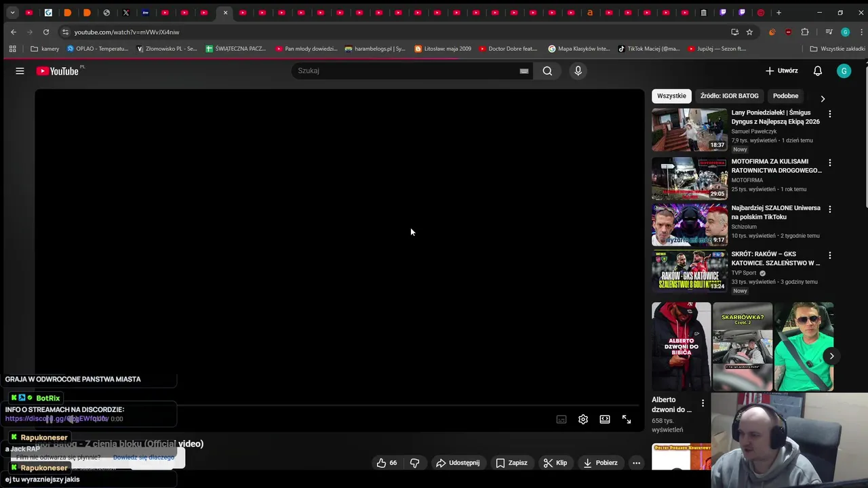Close the active YouTube tab
The width and height of the screenshot is (868, 488).
coord(226,12)
